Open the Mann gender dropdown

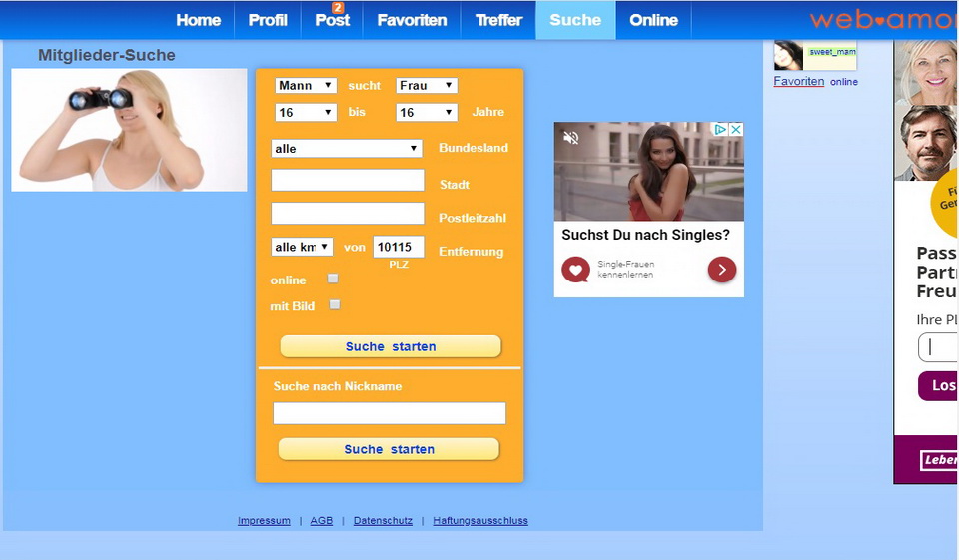point(306,86)
